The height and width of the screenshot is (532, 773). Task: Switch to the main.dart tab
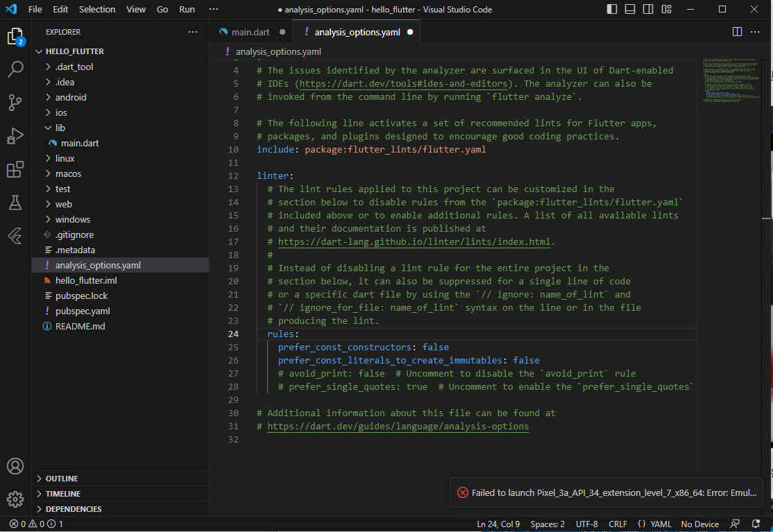(251, 32)
